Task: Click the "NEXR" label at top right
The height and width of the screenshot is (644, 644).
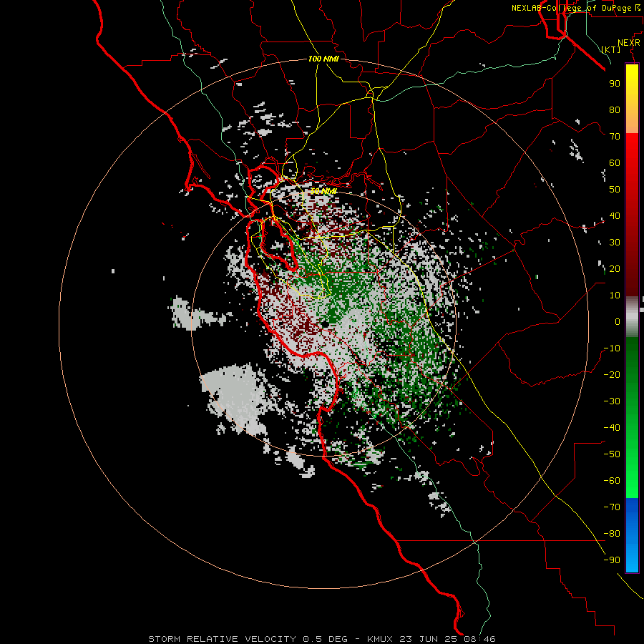Action: 629,43
